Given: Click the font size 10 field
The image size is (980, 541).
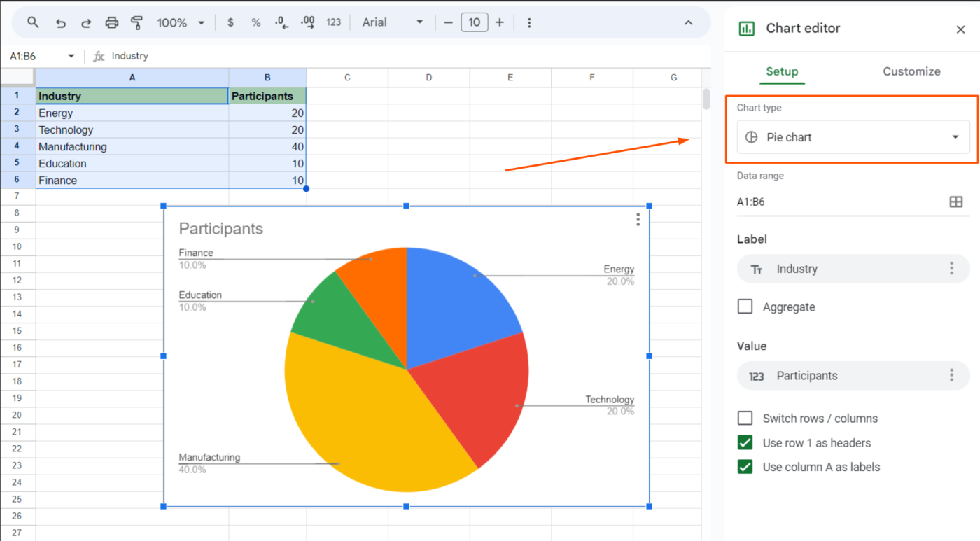Looking at the screenshot, I should point(474,22).
